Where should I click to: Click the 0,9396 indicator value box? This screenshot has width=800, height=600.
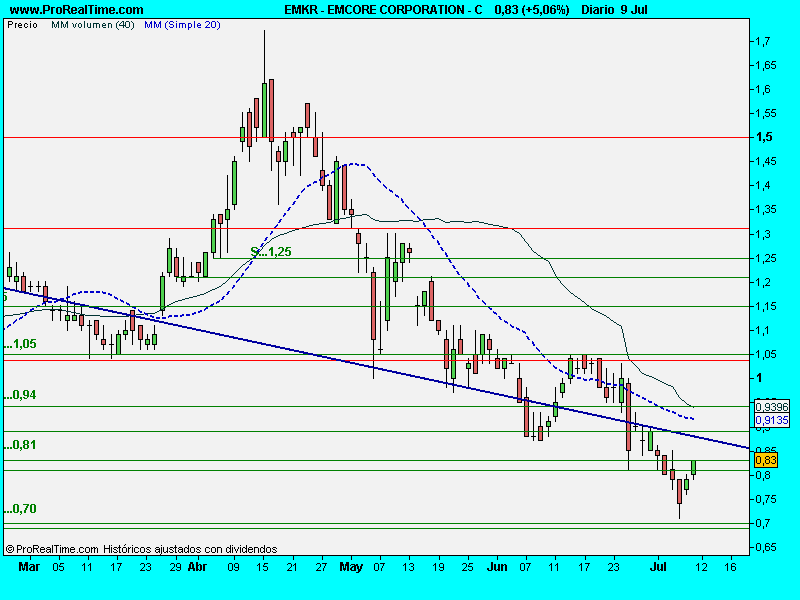772,407
